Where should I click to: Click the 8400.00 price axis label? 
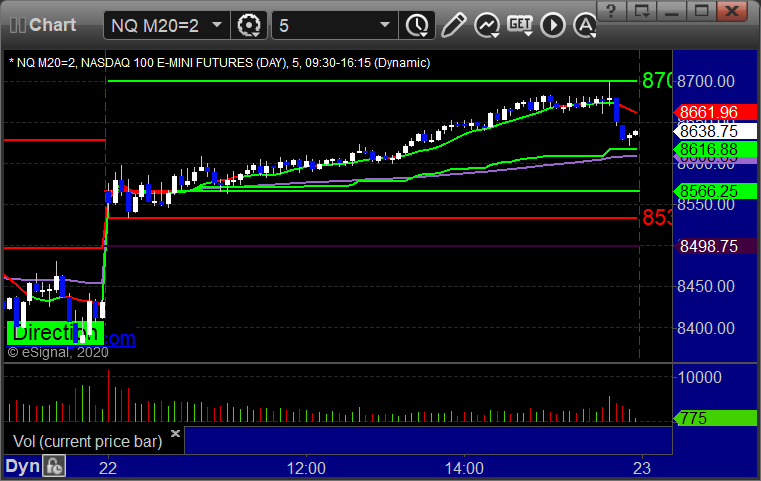click(x=706, y=329)
